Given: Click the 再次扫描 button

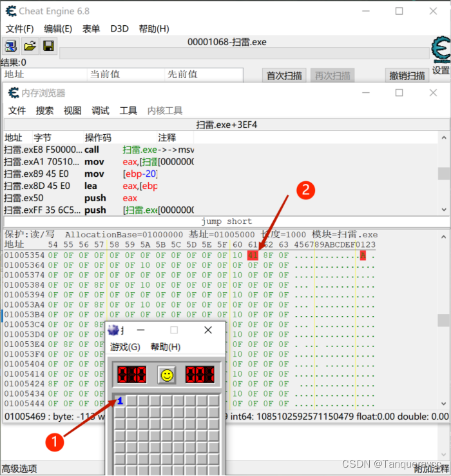Looking at the screenshot, I should [x=332, y=75].
